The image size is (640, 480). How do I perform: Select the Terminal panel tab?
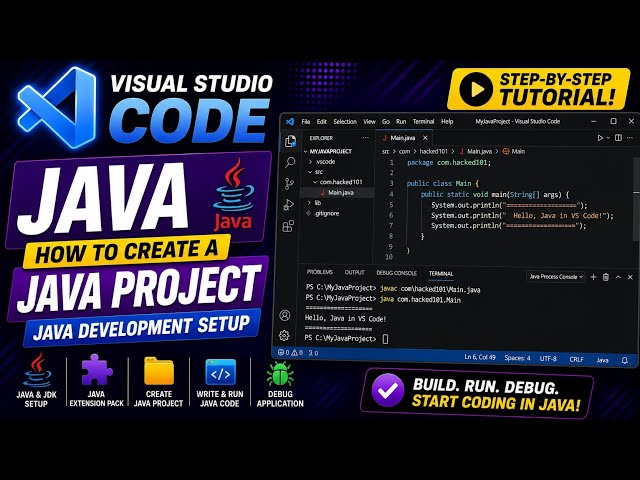click(441, 273)
